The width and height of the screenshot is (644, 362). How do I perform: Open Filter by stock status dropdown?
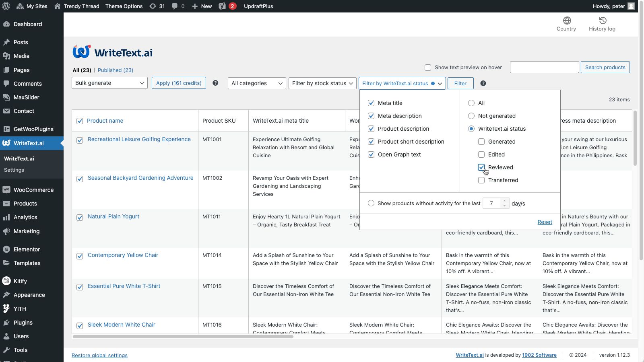click(322, 83)
